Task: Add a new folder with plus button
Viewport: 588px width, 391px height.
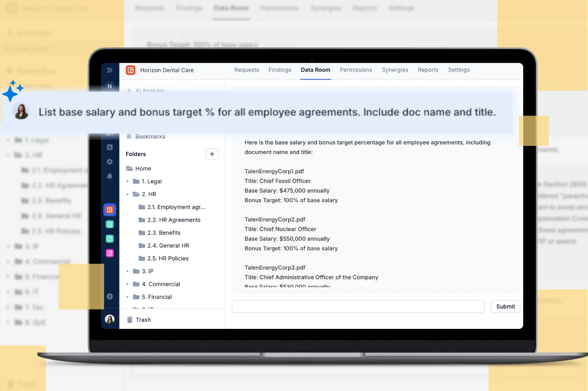Action: (212, 154)
